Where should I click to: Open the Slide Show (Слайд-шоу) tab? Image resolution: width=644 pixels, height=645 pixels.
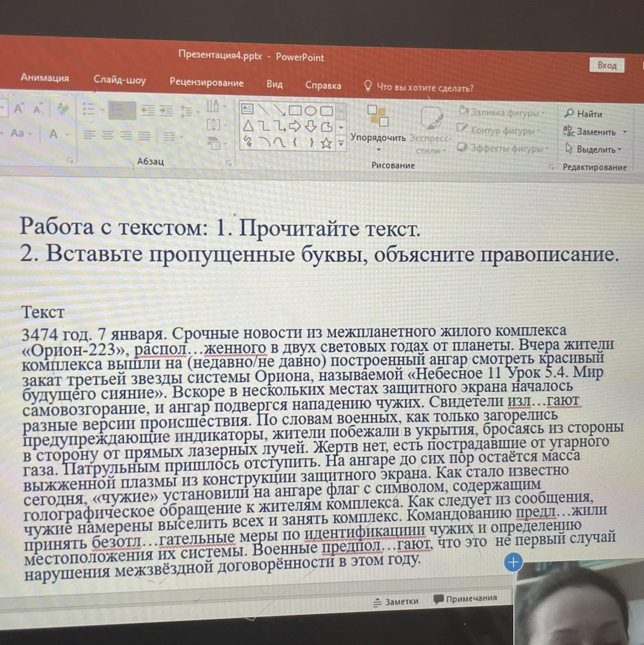coord(119,80)
